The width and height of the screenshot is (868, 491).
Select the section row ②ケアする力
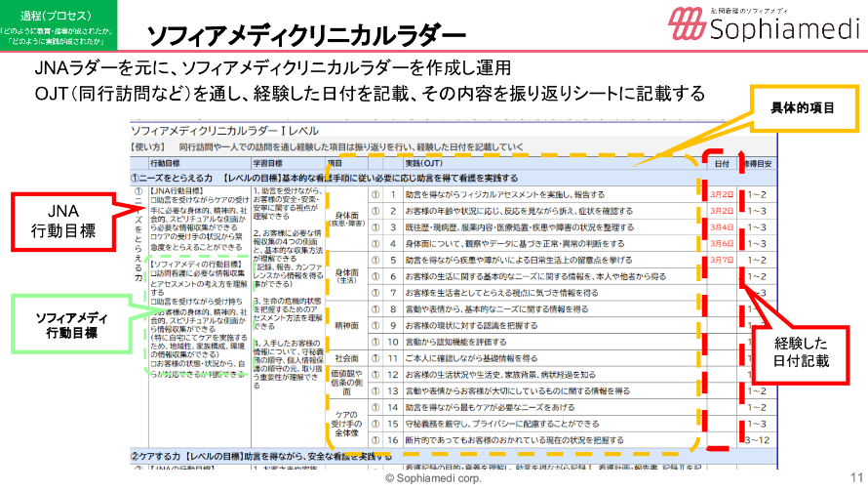click(454, 456)
